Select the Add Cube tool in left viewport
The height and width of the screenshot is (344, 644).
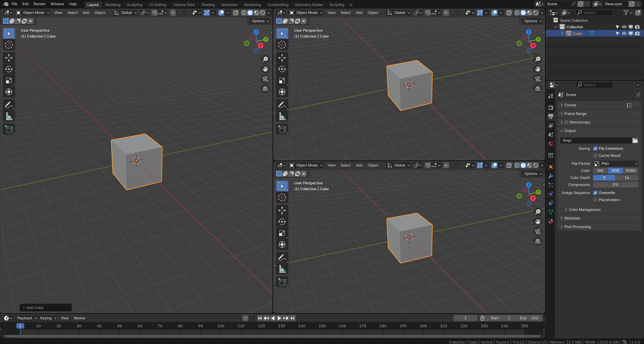9,129
